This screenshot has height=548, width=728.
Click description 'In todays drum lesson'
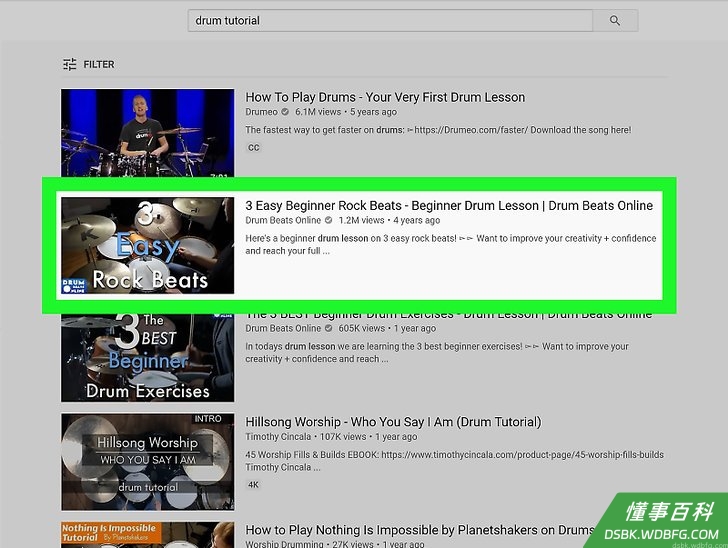[x=437, y=352]
